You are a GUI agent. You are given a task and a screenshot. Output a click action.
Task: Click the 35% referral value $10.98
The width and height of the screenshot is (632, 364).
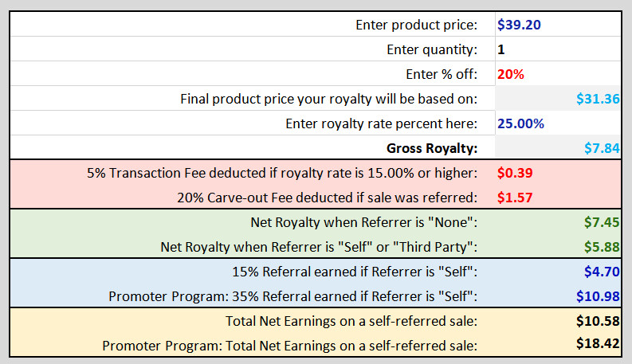click(x=598, y=296)
